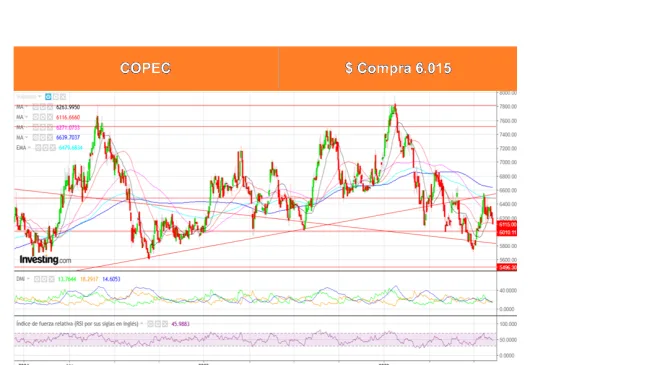Open settings of the main chart series
The width and height of the screenshot is (660, 365).
pyautogui.click(x=48, y=97)
